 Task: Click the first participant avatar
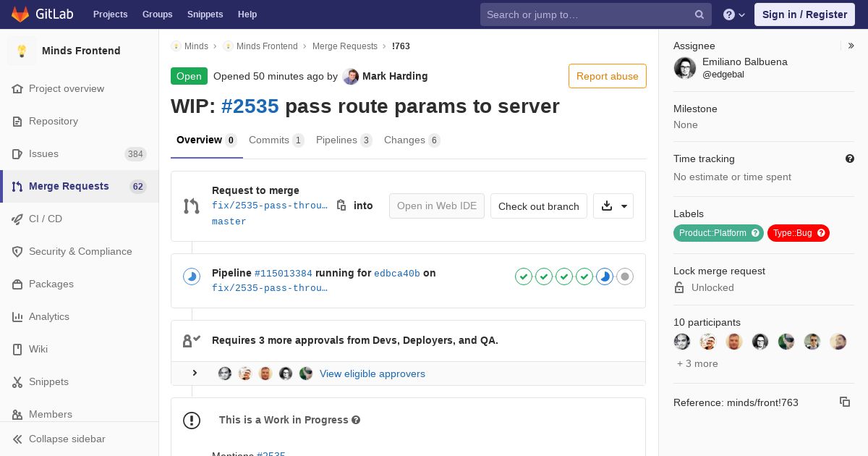click(682, 342)
